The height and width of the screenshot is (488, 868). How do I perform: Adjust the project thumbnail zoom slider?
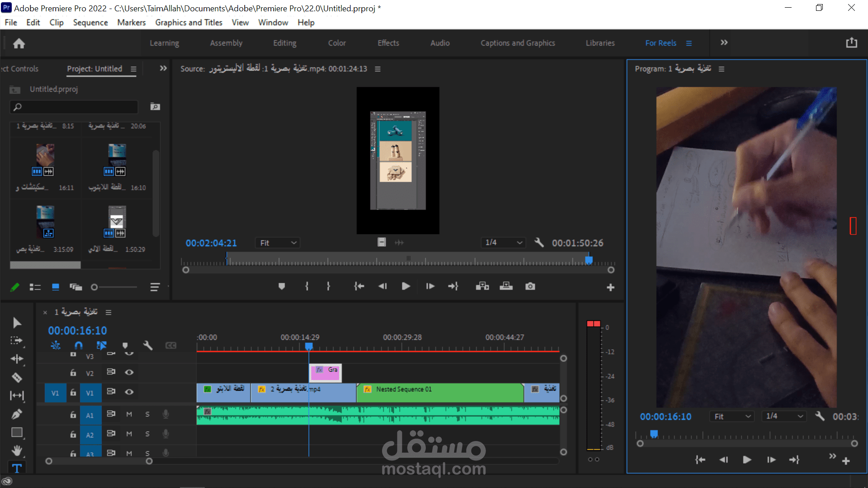(94, 287)
